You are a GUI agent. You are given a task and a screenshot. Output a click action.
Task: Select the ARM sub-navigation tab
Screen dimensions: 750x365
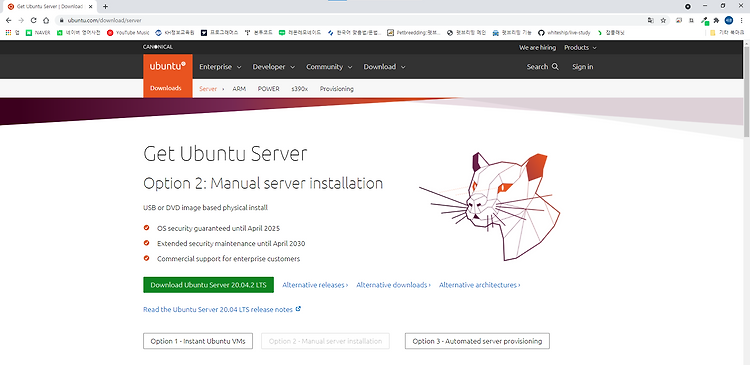click(x=239, y=88)
